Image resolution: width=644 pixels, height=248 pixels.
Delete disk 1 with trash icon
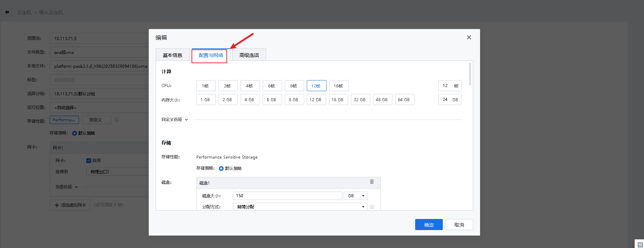click(x=372, y=182)
